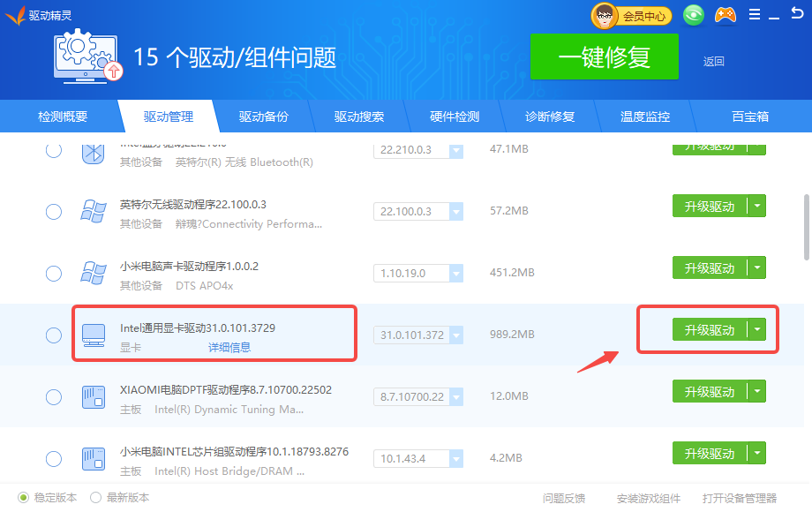Open the 详细信息 link under Intel显卡
Image resolution: width=812 pixels, height=512 pixels.
click(229, 348)
